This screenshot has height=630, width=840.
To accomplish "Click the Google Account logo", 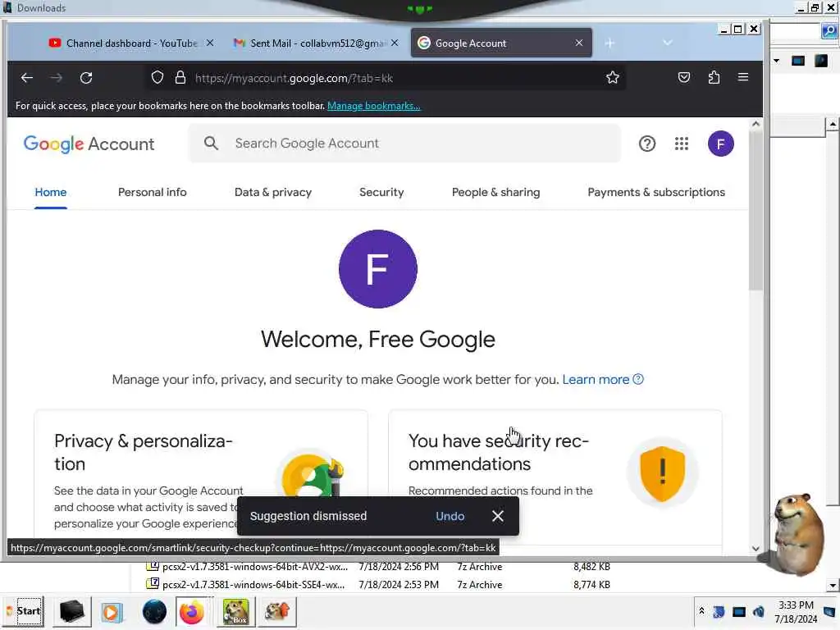I will [x=89, y=144].
